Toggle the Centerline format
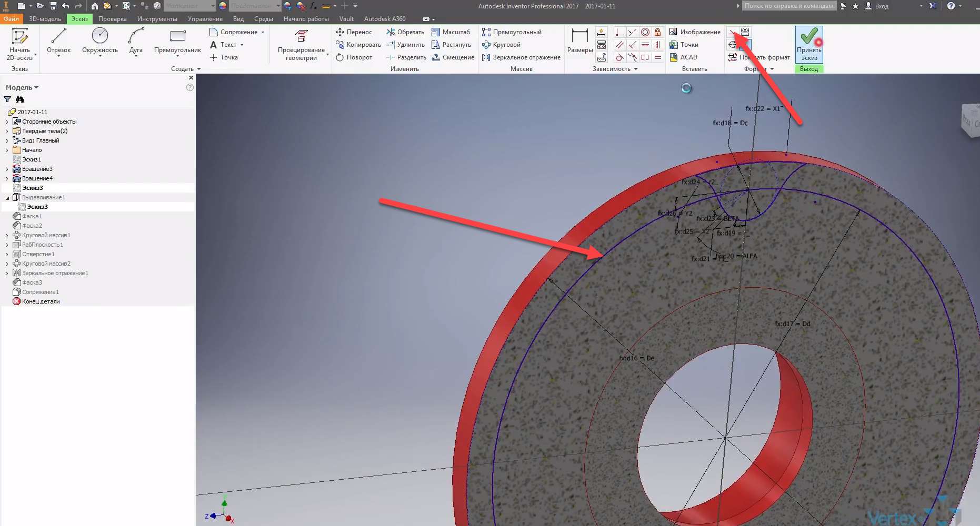The height and width of the screenshot is (526, 980). tap(733, 45)
